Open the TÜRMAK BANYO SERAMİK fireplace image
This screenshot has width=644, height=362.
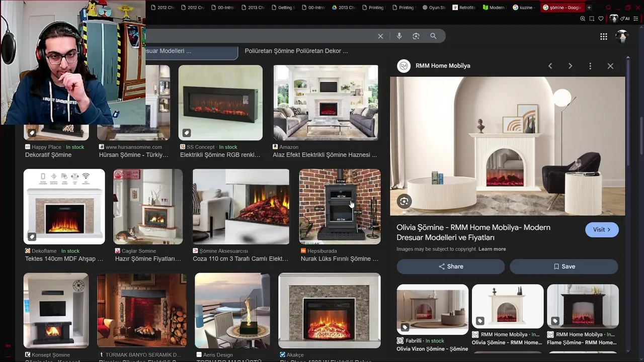click(142, 311)
